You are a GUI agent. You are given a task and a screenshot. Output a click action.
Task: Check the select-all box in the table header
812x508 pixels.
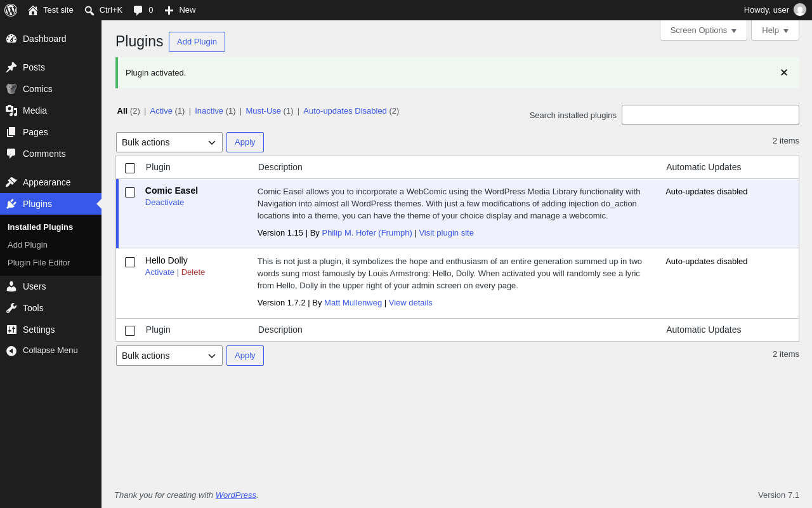[130, 168]
